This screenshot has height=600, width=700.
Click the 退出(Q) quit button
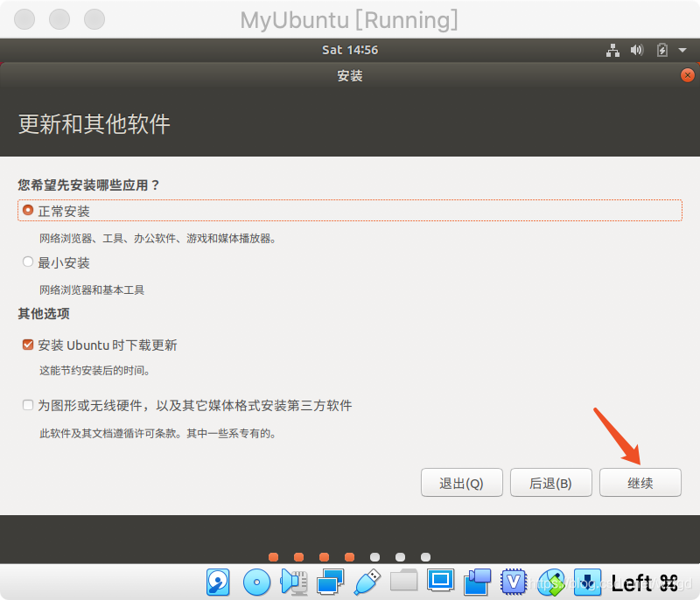point(462,483)
